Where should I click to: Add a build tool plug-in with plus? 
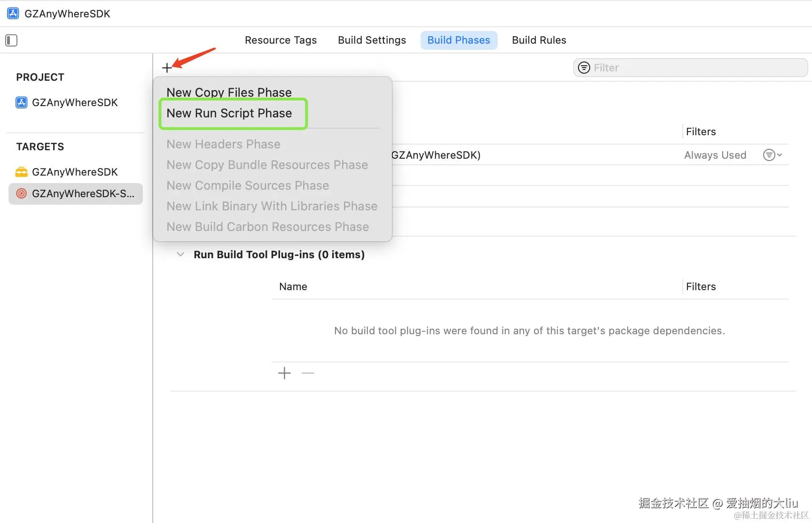point(284,373)
